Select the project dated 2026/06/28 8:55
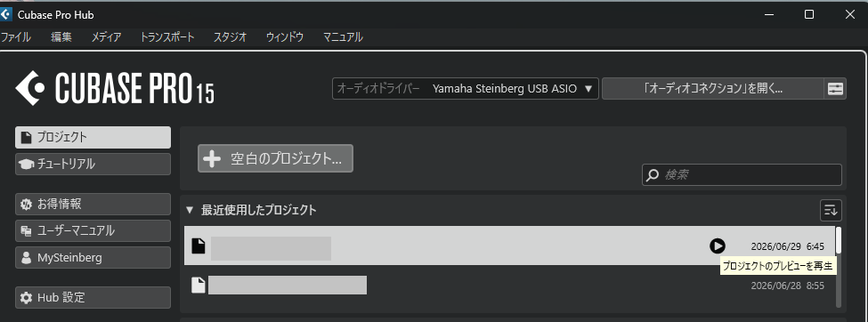The height and width of the screenshot is (322, 868). click(509, 286)
